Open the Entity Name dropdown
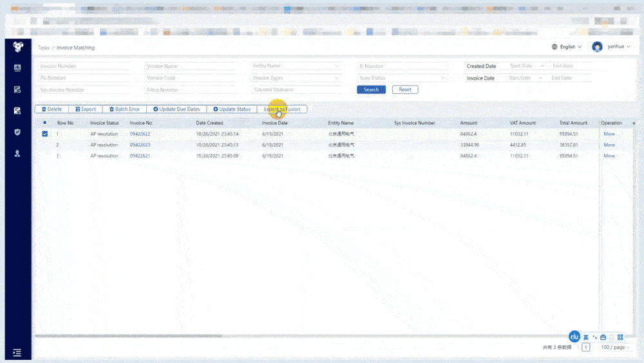 296,66
